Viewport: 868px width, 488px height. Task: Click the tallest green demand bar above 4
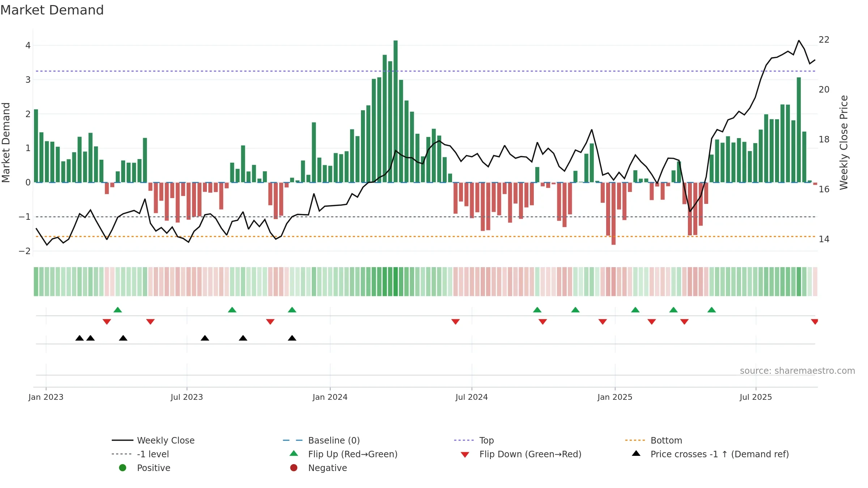pos(396,111)
